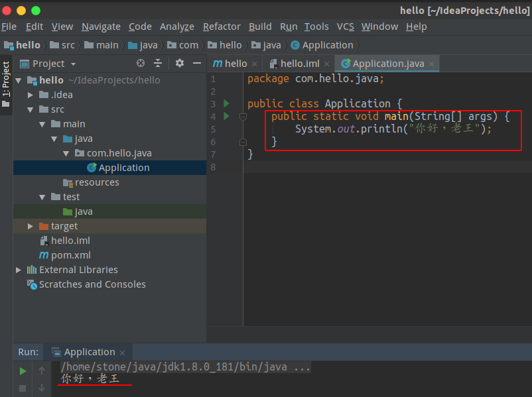Open the Project panel settings gear
The width and height of the screenshot is (532, 397).
[x=178, y=63]
